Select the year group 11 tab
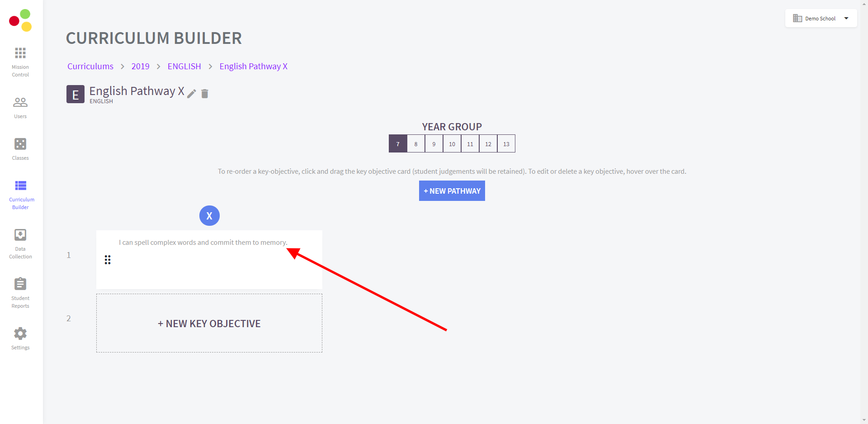This screenshot has width=868, height=424. click(470, 144)
